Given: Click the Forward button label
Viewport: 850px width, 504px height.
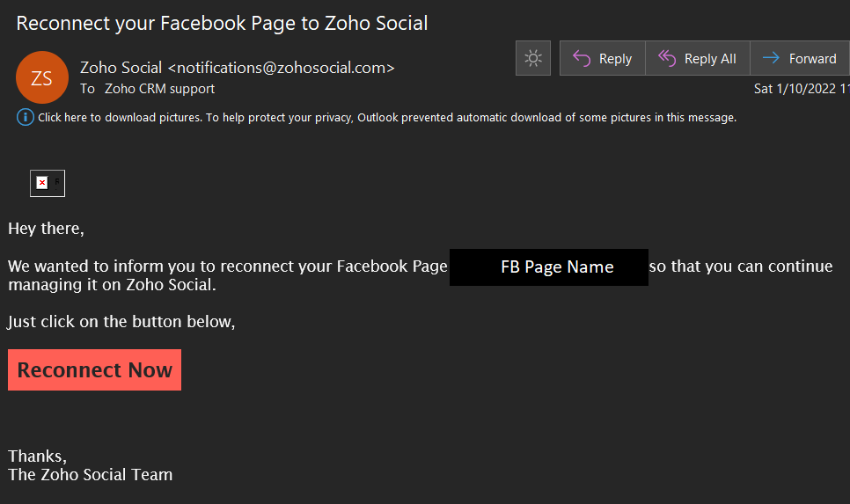Looking at the screenshot, I should click(x=812, y=59).
